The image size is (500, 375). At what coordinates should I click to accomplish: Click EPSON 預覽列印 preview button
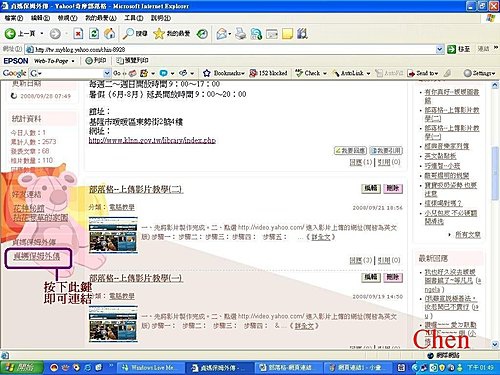[x=132, y=61]
